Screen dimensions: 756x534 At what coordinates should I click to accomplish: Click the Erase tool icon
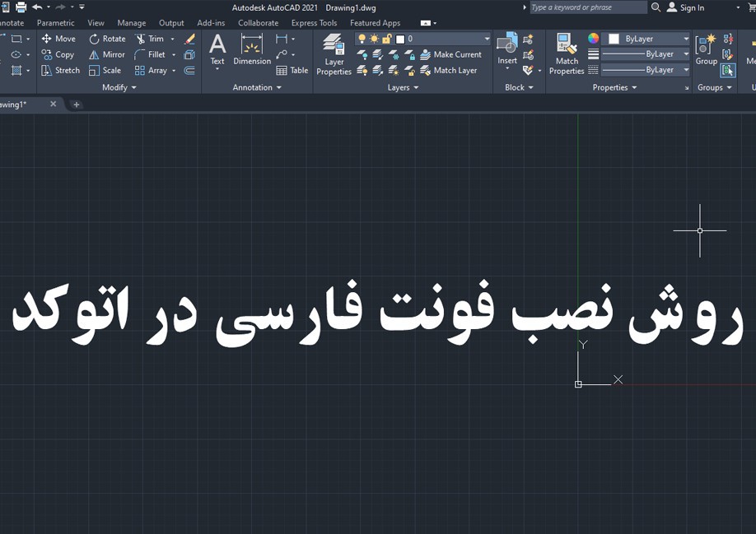click(189, 39)
